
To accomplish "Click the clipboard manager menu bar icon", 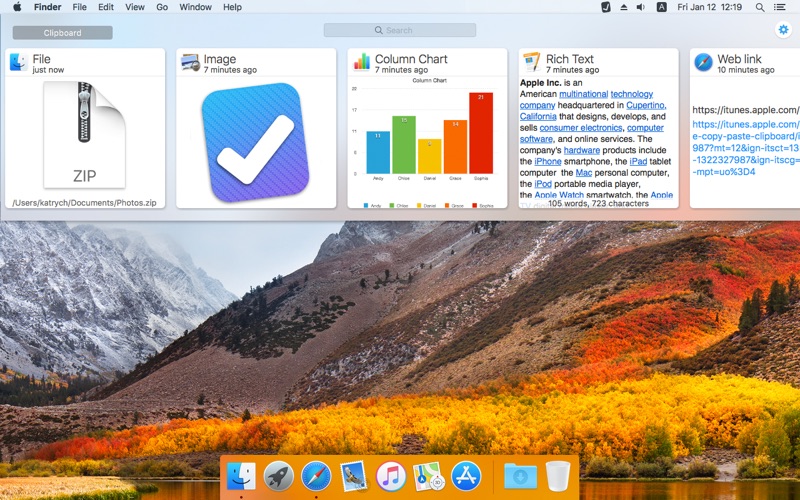I will tap(606, 7).
